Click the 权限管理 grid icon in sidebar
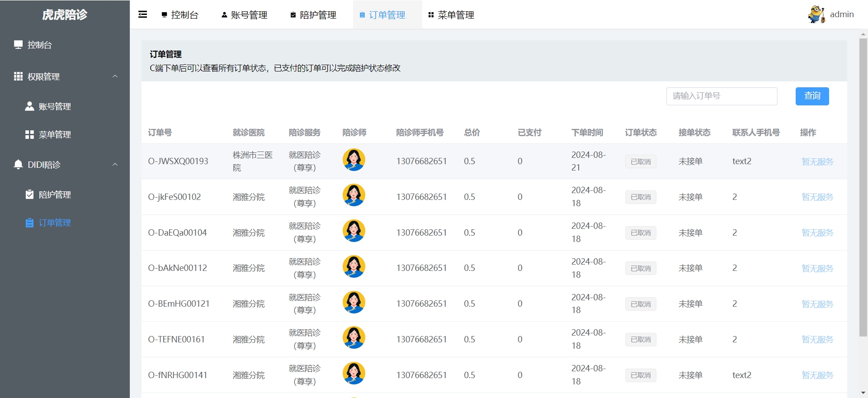The height and width of the screenshot is (398, 868). pos(18,76)
